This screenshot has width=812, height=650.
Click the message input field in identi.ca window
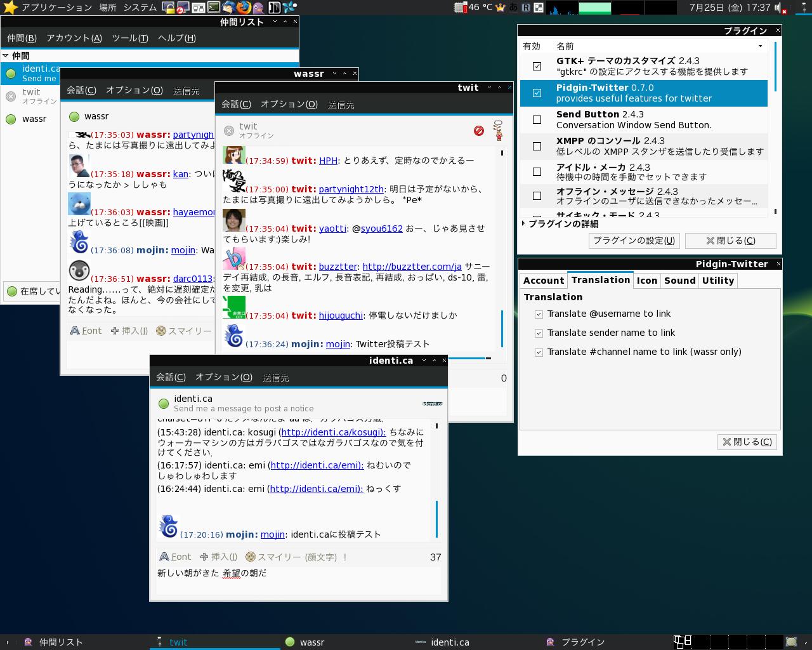click(299, 580)
